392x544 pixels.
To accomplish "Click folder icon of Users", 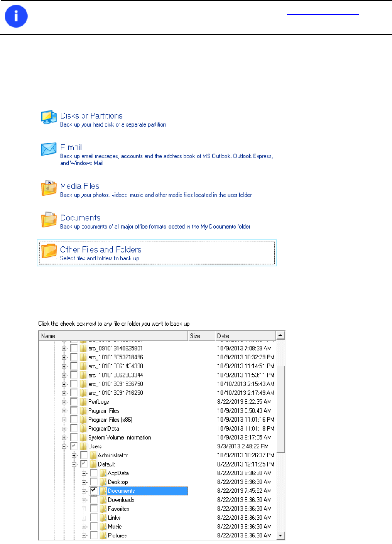I will click(x=83, y=446).
